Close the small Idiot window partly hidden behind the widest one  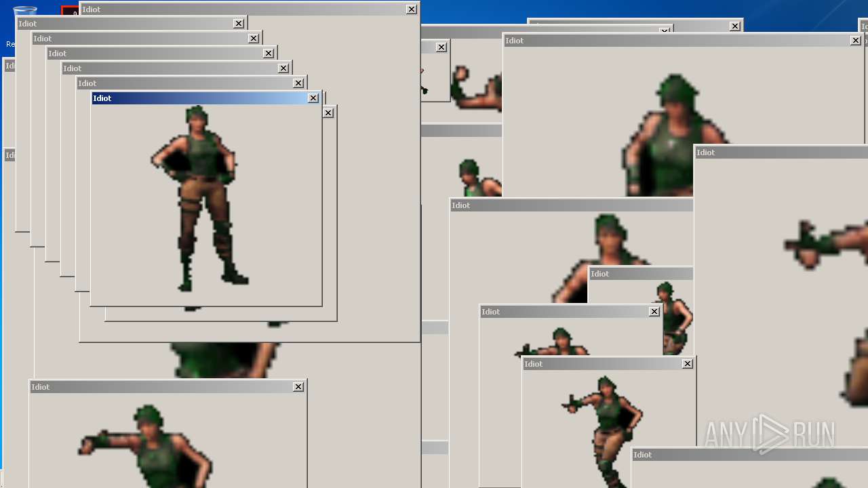coord(441,47)
